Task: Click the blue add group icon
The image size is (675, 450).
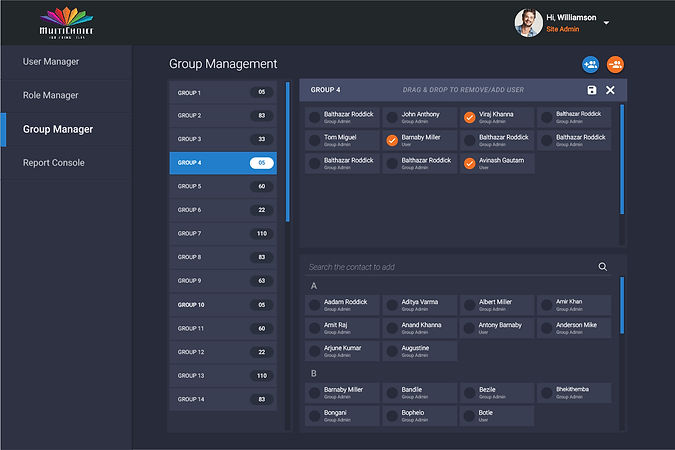Action: (x=590, y=65)
